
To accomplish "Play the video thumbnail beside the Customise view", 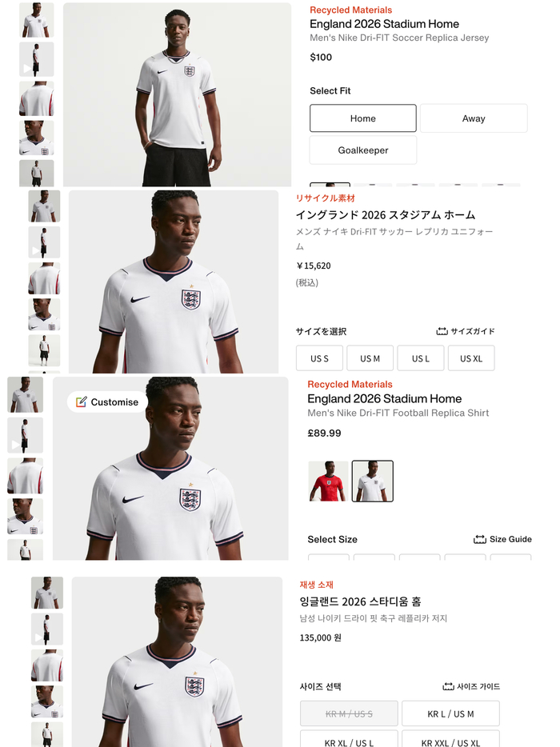I will [x=25, y=436].
